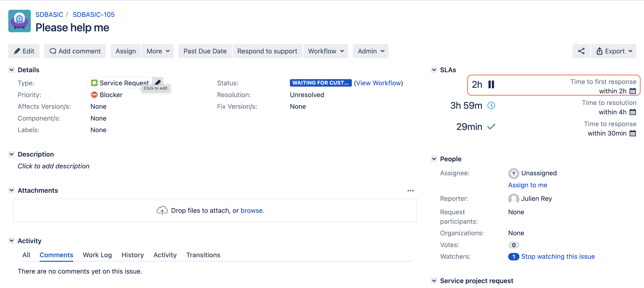This screenshot has height=288, width=644.
Task: Open the attachments three-dot options menu
Action: tap(410, 191)
